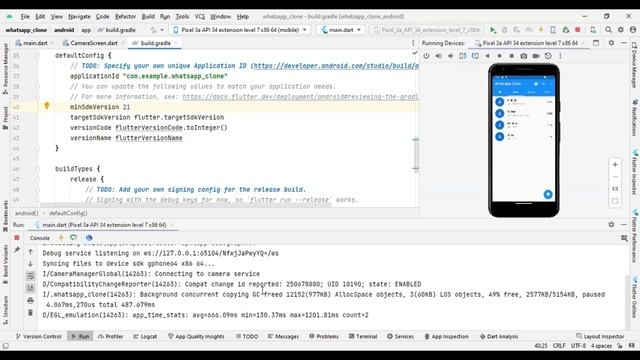This screenshot has height=360, width=640.
Task: Stop run process in Run panel
Action: [x=17, y=238]
